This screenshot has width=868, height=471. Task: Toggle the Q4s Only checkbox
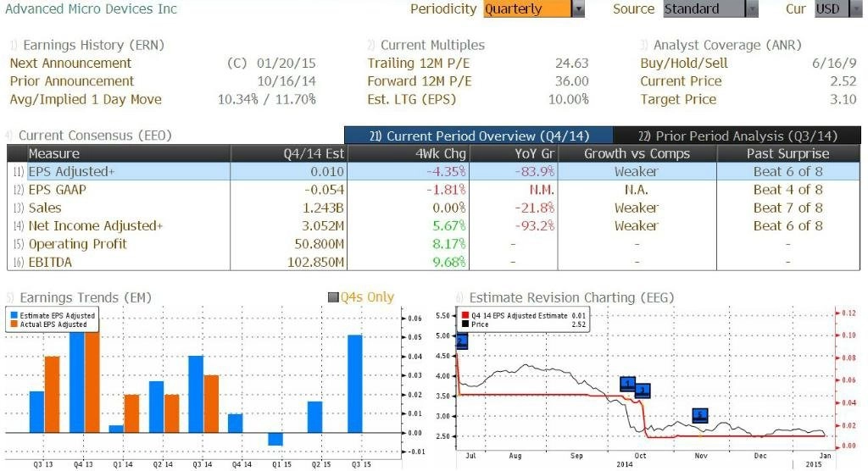[x=333, y=297]
